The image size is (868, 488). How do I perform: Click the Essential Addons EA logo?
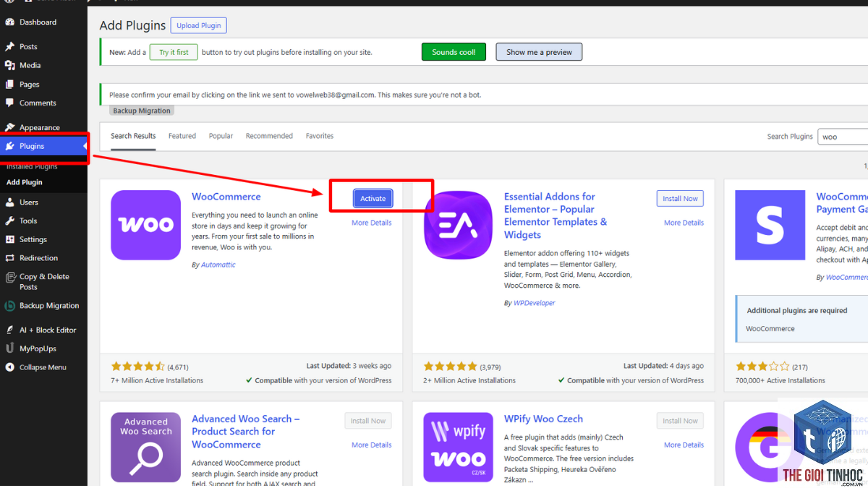[459, 225]
